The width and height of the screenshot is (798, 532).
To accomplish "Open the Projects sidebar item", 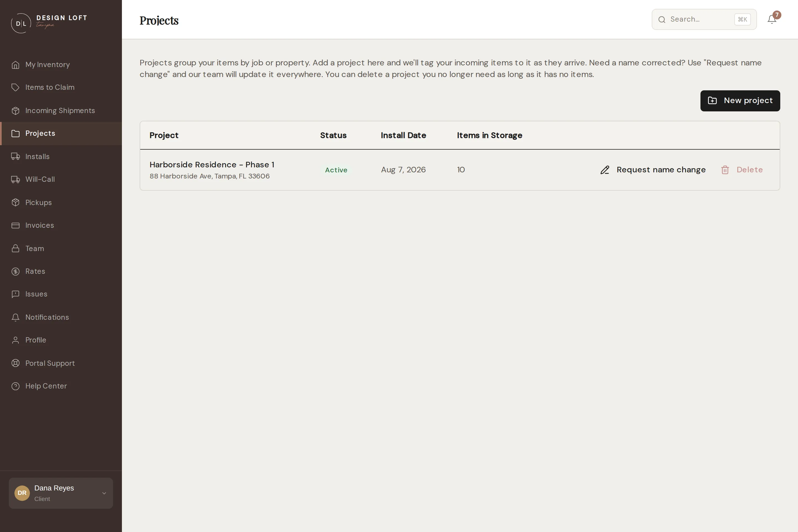I will (61, 133).
